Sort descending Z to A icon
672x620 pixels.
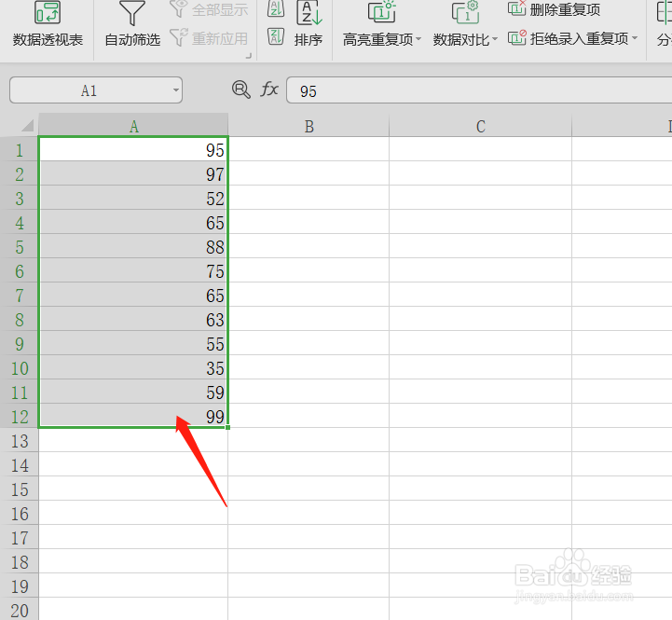coord(276,37)
